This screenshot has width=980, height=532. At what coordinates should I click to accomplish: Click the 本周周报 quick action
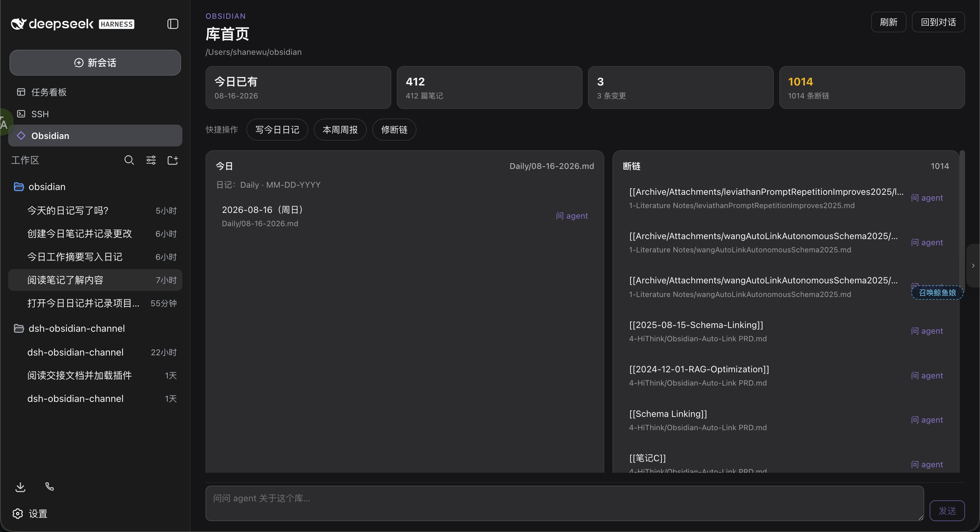pyautogui.click(x=340, y=130)
